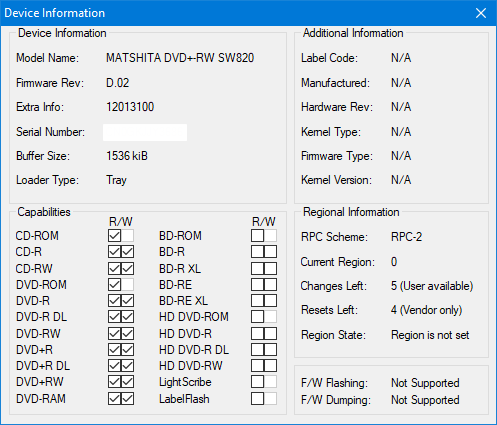Toggle the HD DVD-R read checkbox
497x425 pixels.
coord(257,333)
